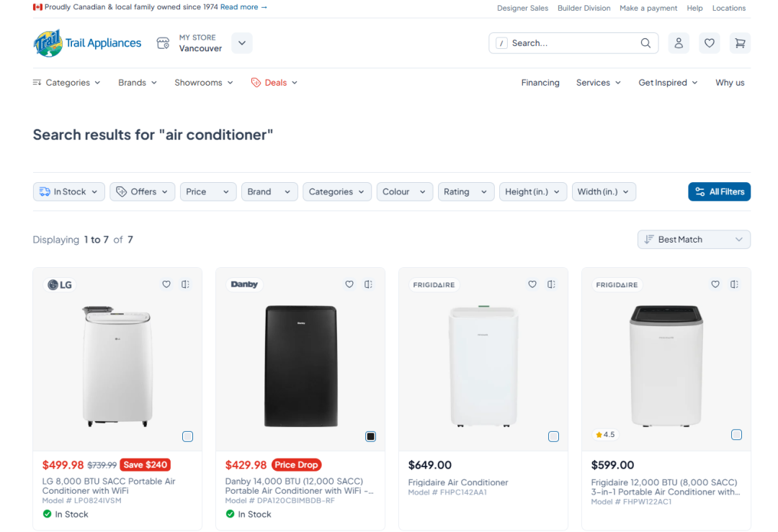
Task: Open the Best Match sort dropdown
Action: [694, 240]
